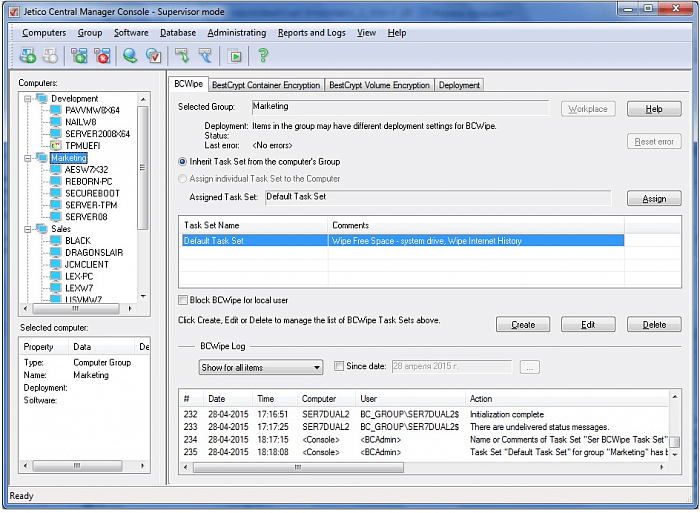
Task: Open the Administrating menu
Action: tap(237, 33)
